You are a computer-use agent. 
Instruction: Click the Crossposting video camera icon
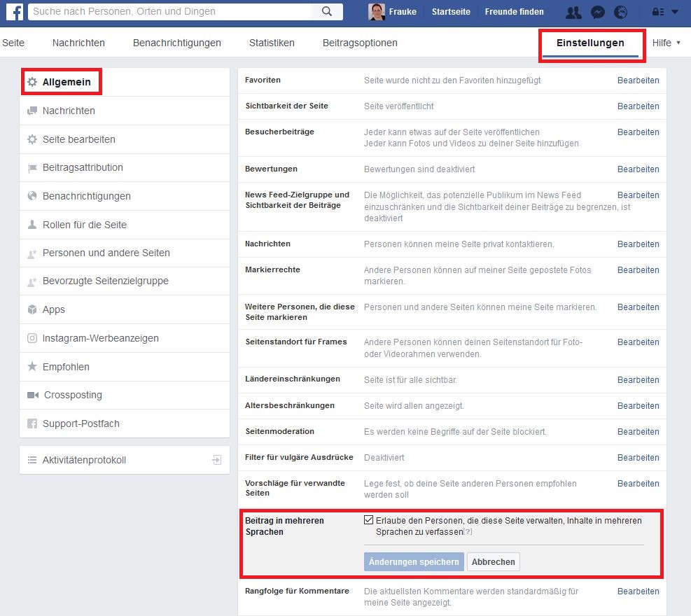pyautogui.click(x=33, y=395)
